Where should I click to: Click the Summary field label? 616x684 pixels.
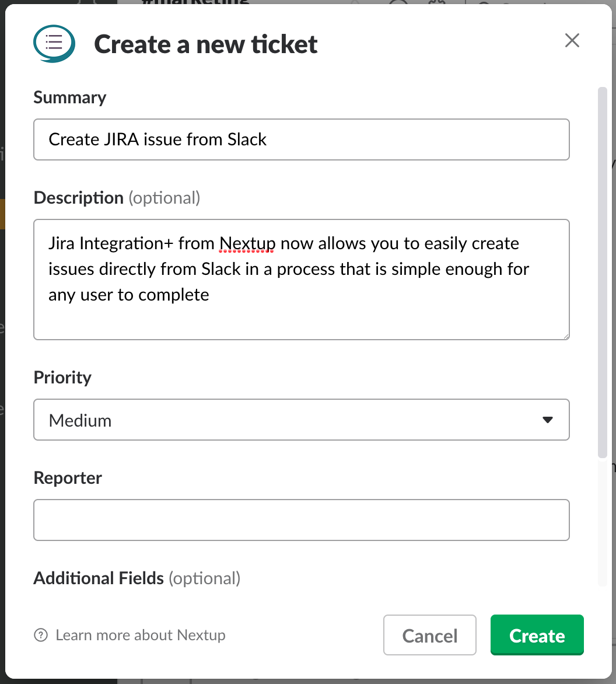[x=70, y=97]
